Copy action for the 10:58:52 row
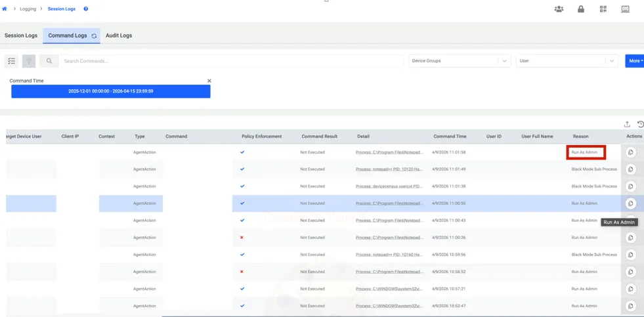This screenshot has width=644, height=317. (630, 272)
